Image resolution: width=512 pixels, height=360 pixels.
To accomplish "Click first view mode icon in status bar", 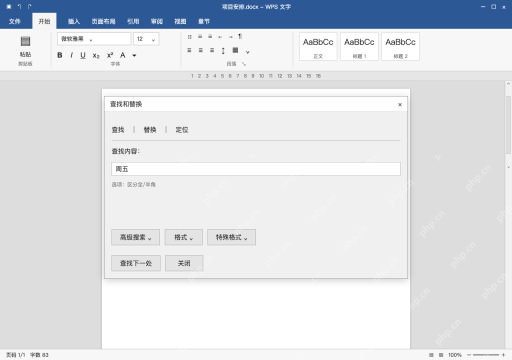I will (431, 355).
